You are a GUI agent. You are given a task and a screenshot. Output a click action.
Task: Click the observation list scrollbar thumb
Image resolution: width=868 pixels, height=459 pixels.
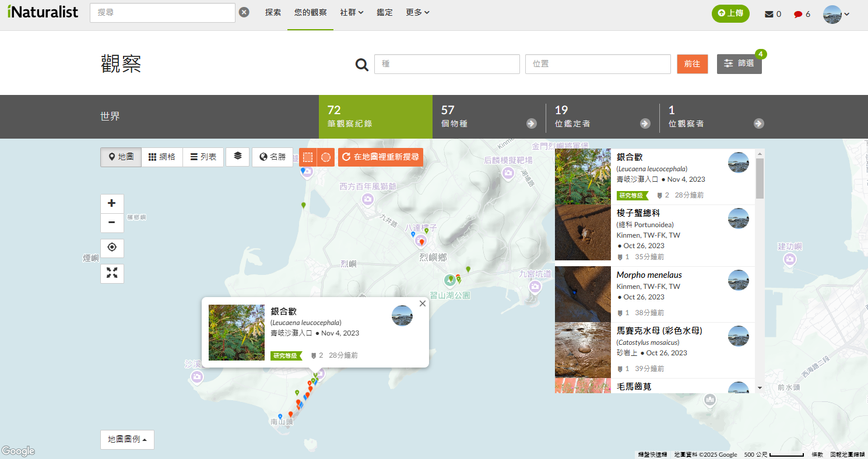pyautogui.click(x=760, y=178)
